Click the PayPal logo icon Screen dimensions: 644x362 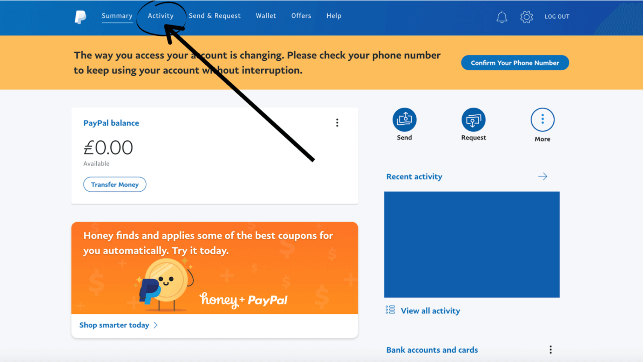click(x=80, y=16)
